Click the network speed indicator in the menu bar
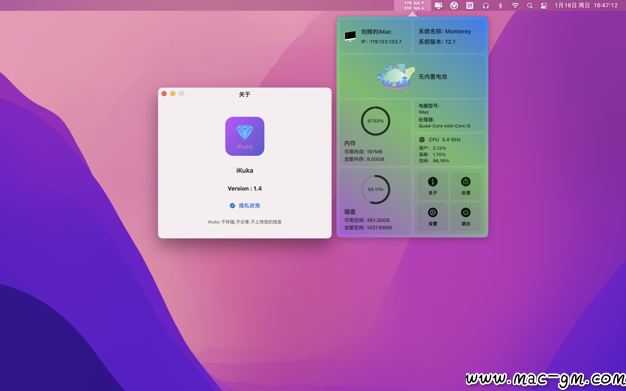Viewport: 626px width, 391px height. [413, 5]
